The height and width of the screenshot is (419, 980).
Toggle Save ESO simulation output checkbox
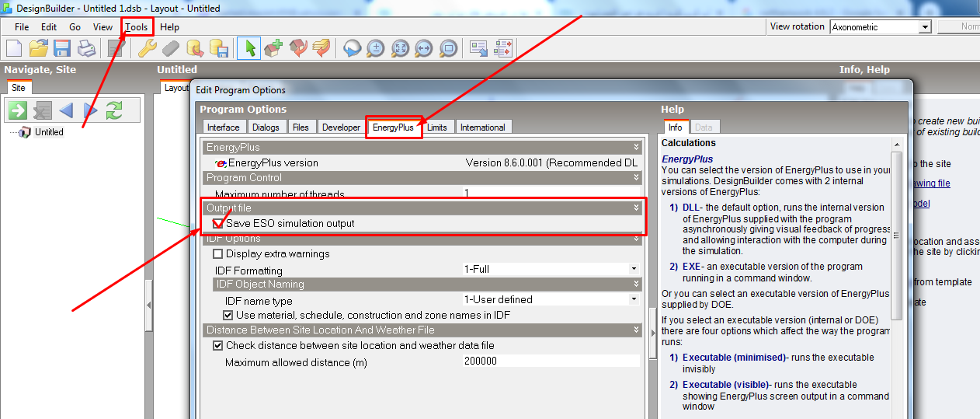pos(219,223)
